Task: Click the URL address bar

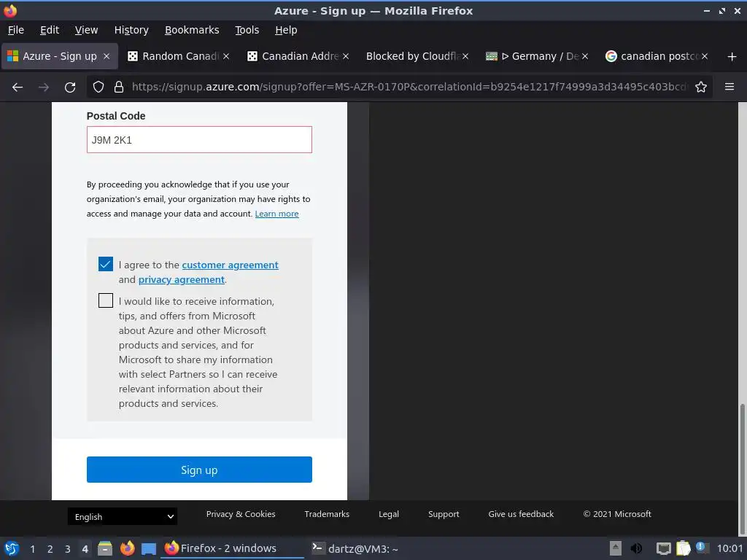Action: click(x=410, y=87)
